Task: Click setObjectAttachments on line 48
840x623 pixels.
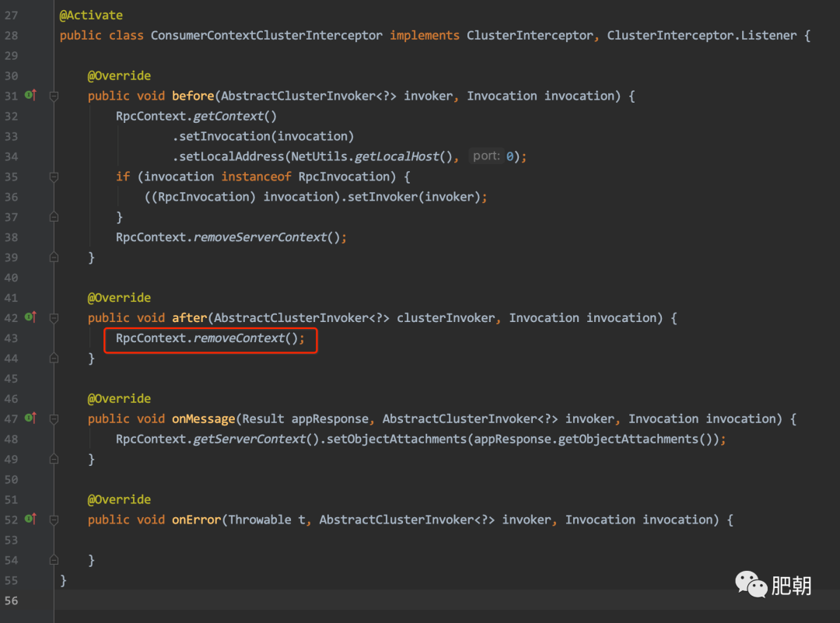Action: click(397, 439)
